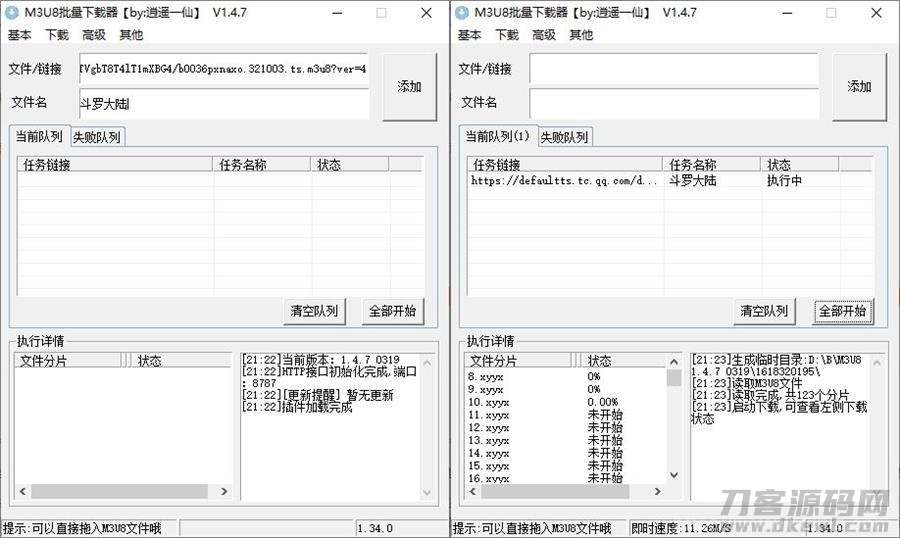Switch to 失败队列 tab in right window
The image size is (900, 538).
564,137
